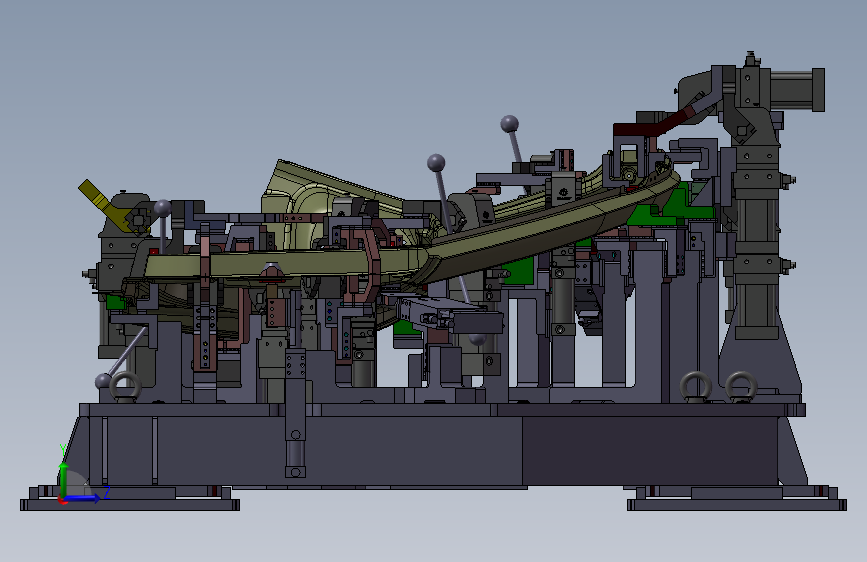This screenshot has height=562, width=867.
Task: Select the topmost ball-knob handle
Action: (x=509, y=124)
